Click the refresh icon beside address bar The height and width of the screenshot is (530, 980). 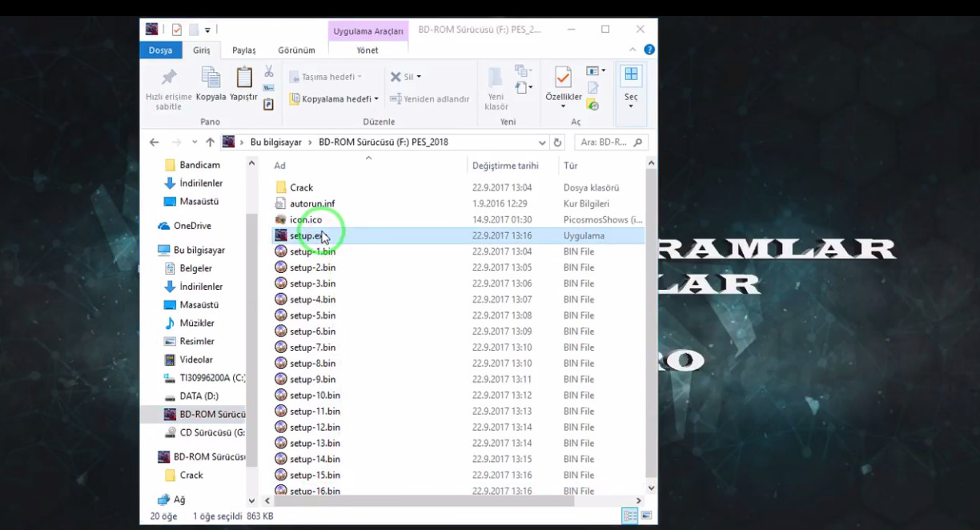click(x=558, y=143)
